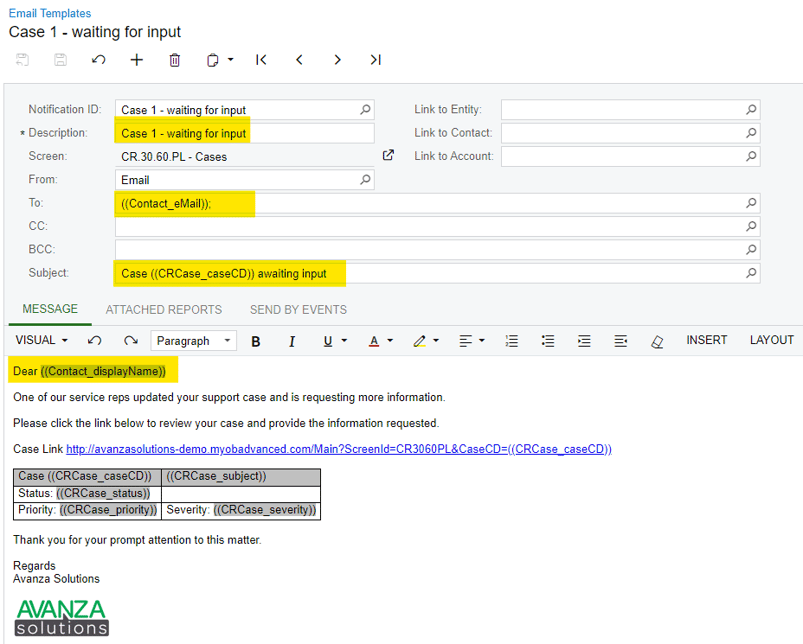803x644 pixels.
Task: Click in the Link to Entity field
Action: coord(630,110)
